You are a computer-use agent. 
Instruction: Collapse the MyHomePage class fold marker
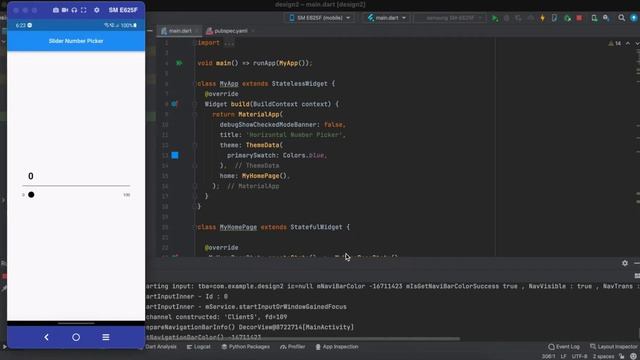(195, 227)
